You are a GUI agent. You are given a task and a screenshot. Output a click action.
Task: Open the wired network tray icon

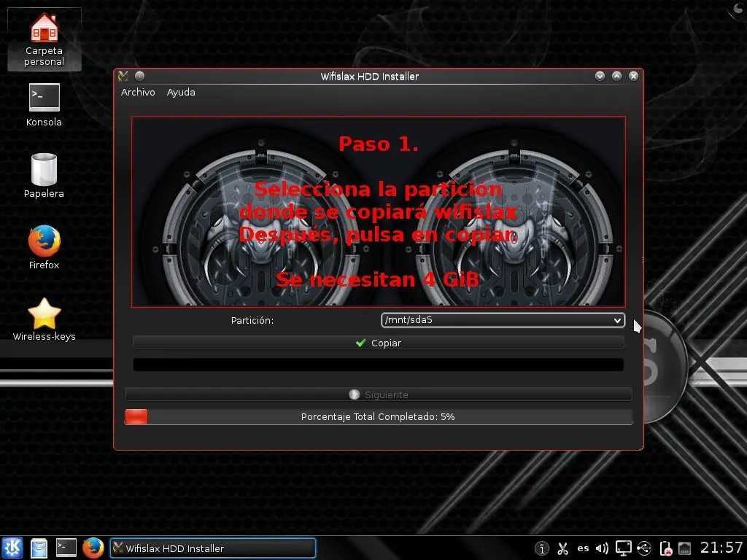684,548
